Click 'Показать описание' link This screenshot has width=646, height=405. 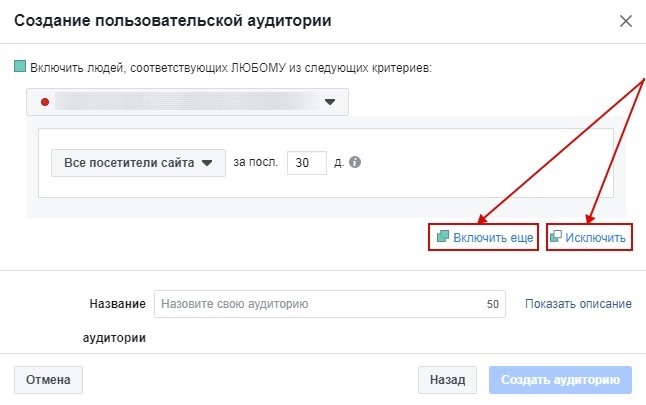click(578, 304)
